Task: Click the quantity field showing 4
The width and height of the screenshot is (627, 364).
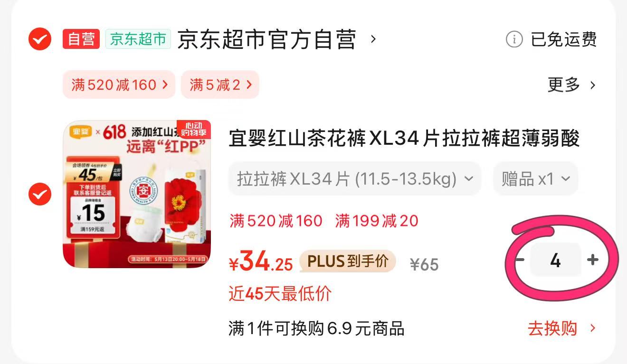Action: click(556, 260)
